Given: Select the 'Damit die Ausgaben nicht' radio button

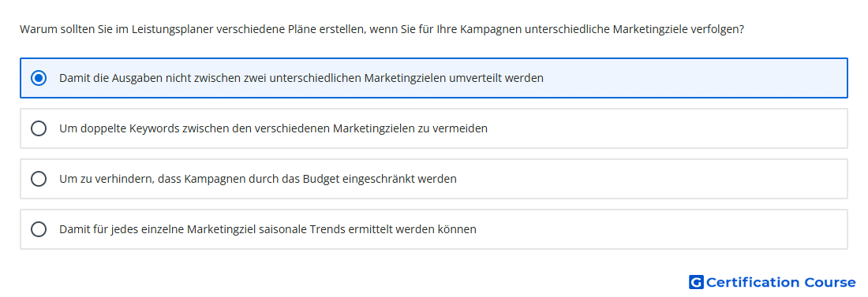Looking at the screenshot, I should click(39, 78).
